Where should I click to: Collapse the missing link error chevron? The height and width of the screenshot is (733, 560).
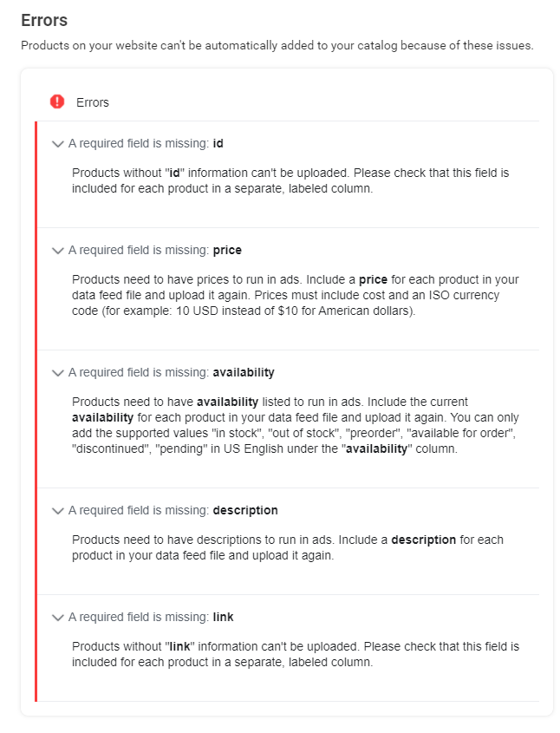(x=58, y=618)
